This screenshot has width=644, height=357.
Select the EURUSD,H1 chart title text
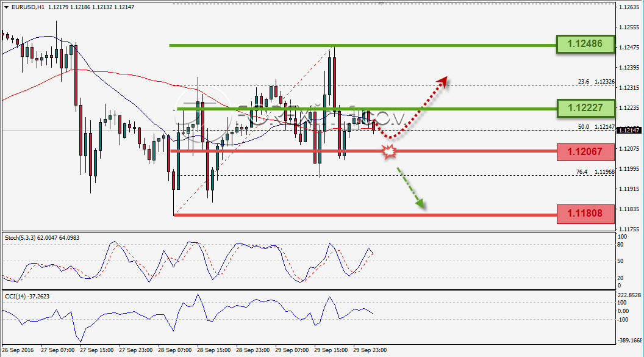pos(28,7)
